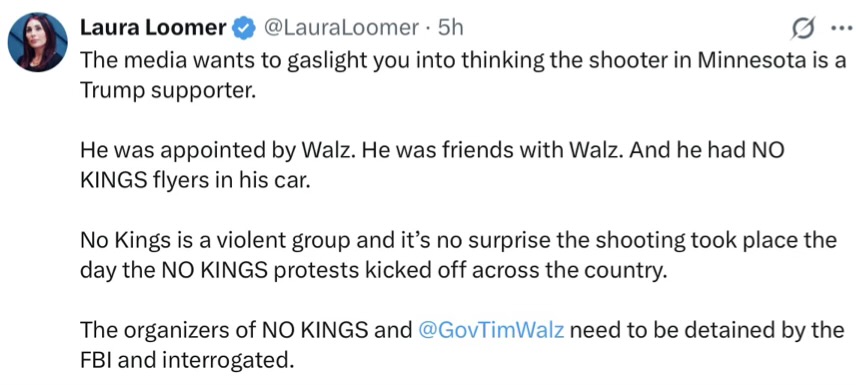The height and width of the screenshot is (385, 856).
Task: Click the line 'day the NO KINGS protests kicked off'
Action: coord(374,270)
